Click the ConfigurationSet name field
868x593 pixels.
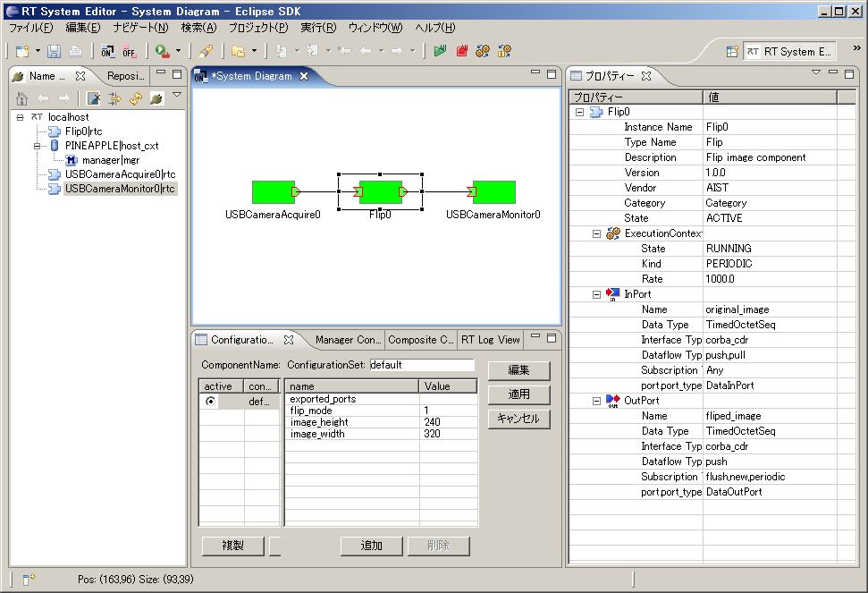422,365
